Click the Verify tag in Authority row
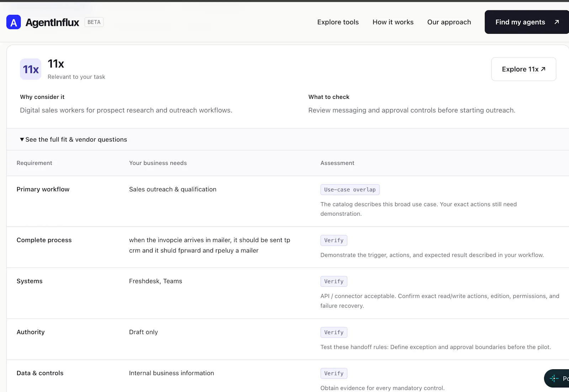The height and width of the screenshot is (392, 569). tap(334, 333)
